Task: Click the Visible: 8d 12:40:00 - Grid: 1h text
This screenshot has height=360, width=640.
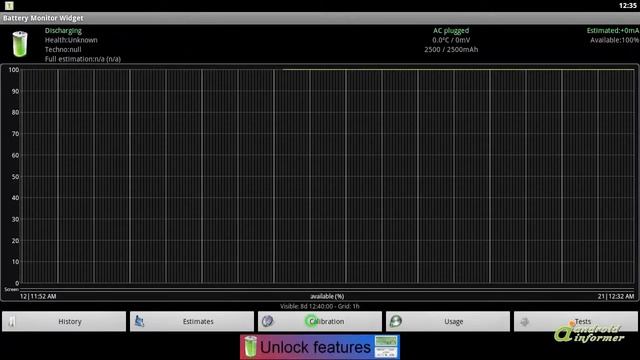Action: click(x=320, y=306)
